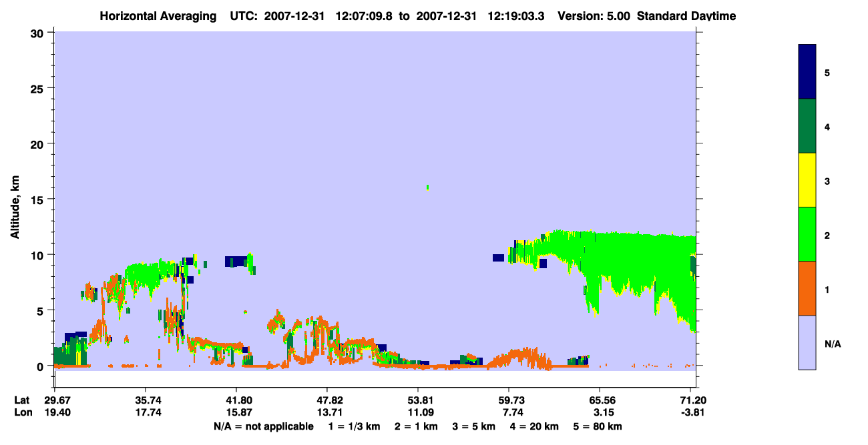The width and height of the screenshot is (868, 445).
Task: Click 'Version: 5.00' in the title
Action: click(594, 16)
